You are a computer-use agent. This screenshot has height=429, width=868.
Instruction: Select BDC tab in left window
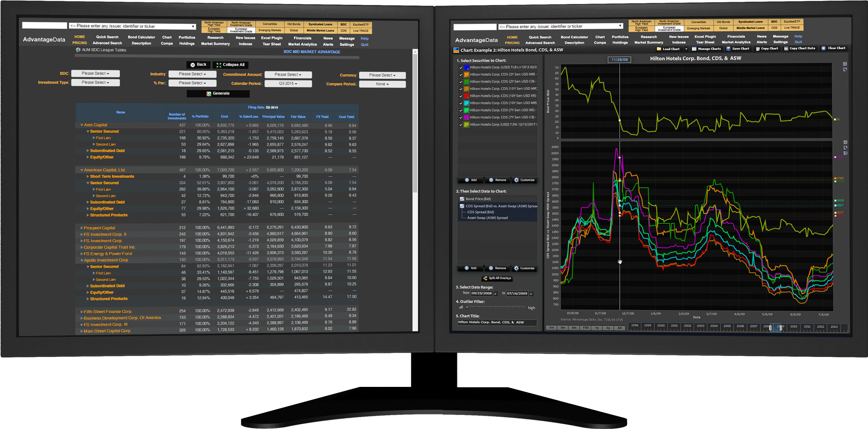[x=344, y=24]
